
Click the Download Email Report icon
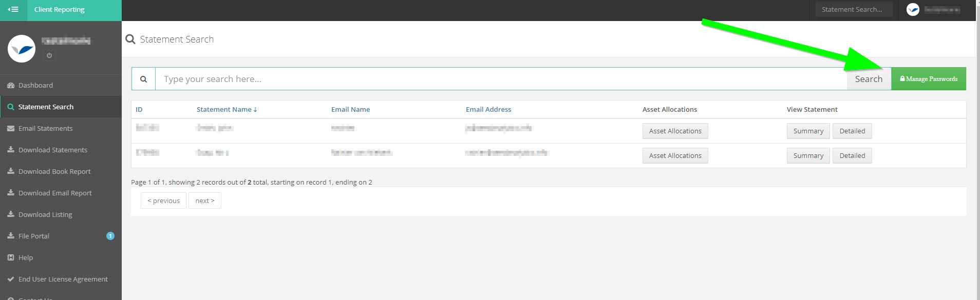pos(11,193)
